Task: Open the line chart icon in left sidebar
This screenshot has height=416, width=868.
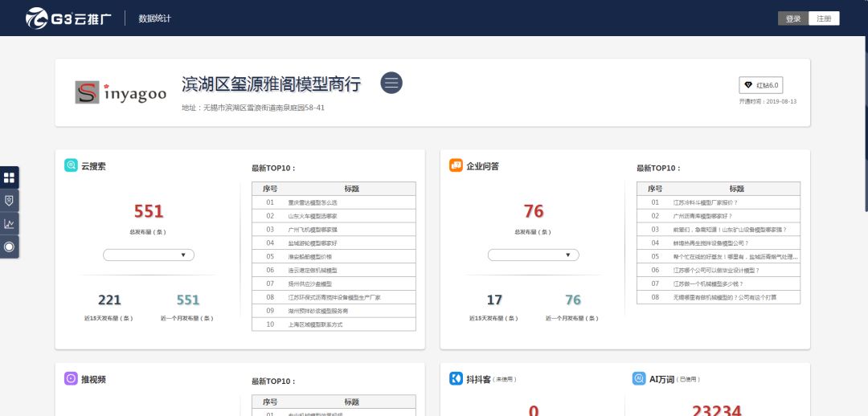Action: point(9,223)
